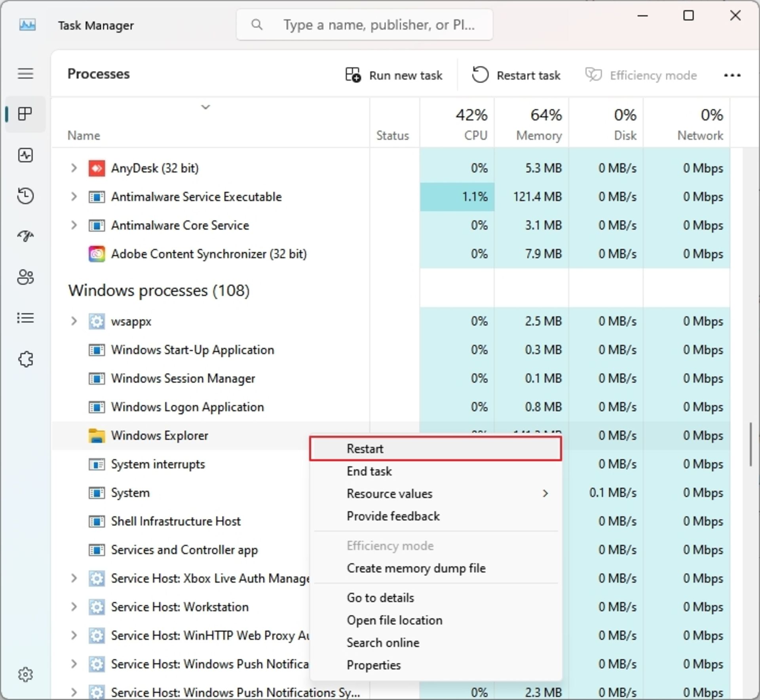Expand Service Host: Workstation
The height and width of the screenshot is (700, 760).
74,607
